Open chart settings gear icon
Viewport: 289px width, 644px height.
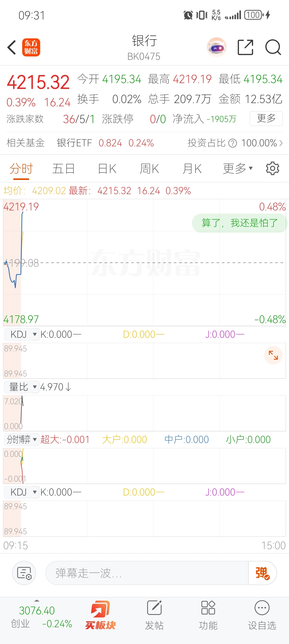[x=272, y=168]
